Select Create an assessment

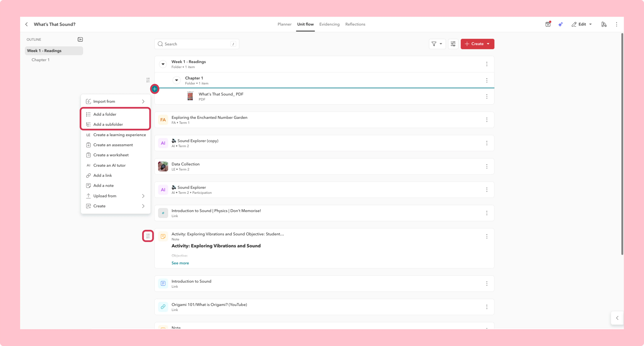pyautogui.click(x=116, y=145)
